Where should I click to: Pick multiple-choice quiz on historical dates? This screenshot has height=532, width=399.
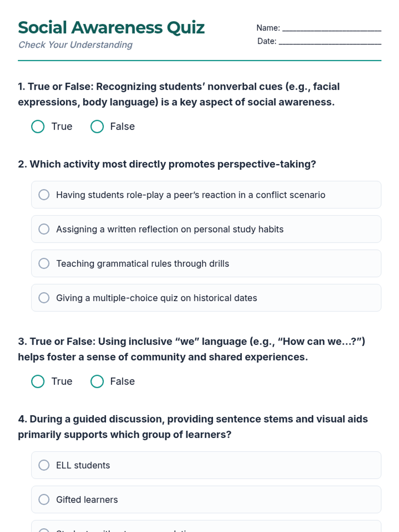pos(44,298)
